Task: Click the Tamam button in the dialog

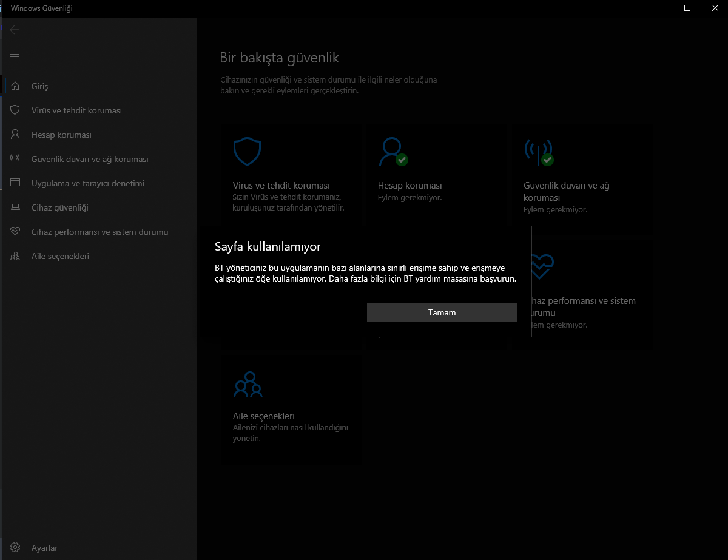Action: 442,312
